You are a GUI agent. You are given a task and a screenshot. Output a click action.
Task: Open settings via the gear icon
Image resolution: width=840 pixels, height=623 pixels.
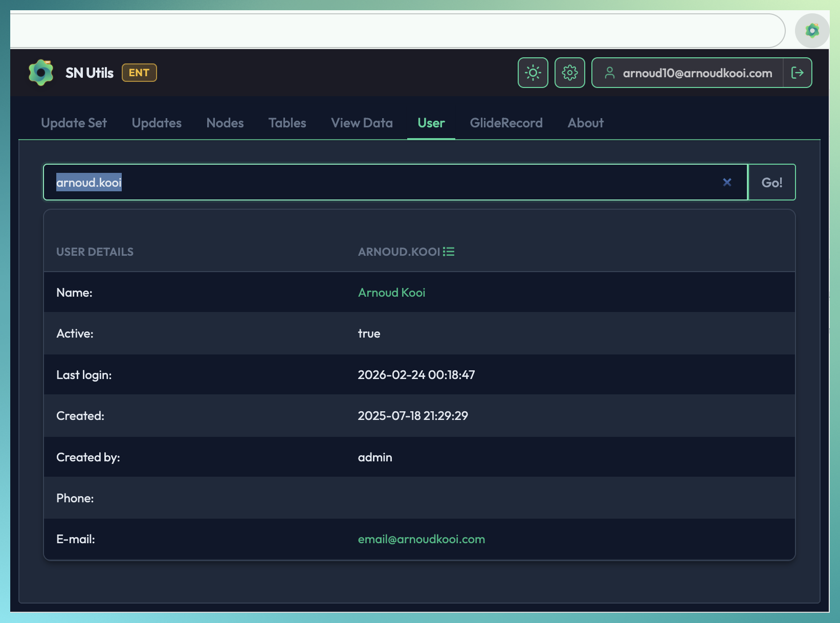click(569, 73)
